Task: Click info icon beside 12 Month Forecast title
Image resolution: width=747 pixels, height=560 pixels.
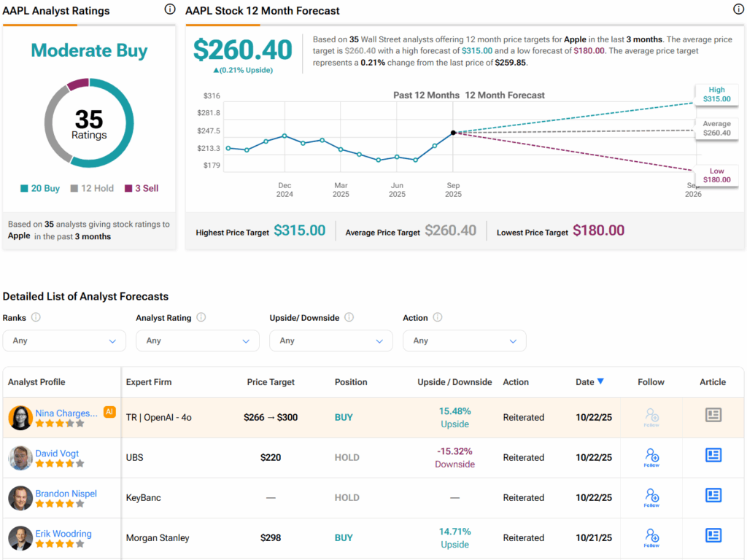Action: pos(738,9)
